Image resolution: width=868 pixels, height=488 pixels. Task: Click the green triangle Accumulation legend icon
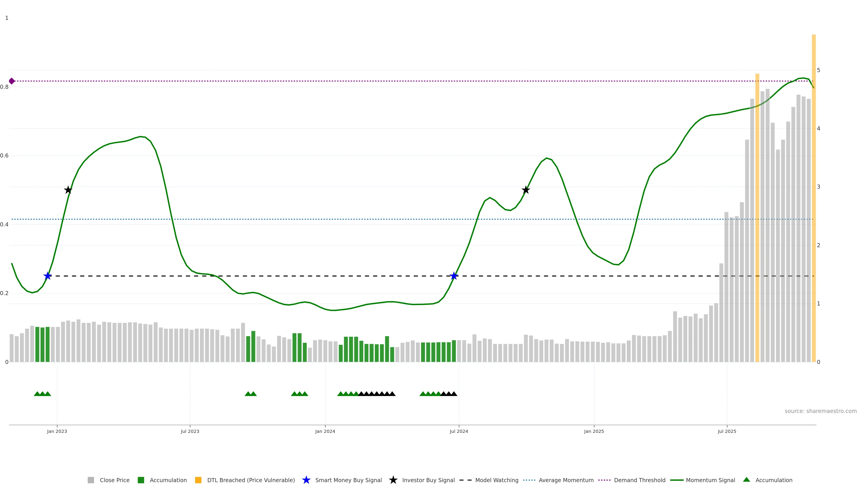point(746,480)
